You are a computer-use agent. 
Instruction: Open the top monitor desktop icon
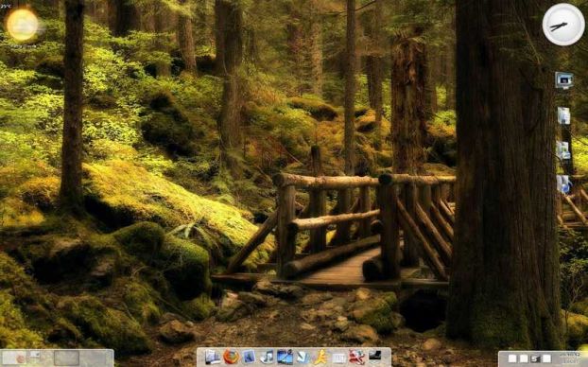[564, 80]
